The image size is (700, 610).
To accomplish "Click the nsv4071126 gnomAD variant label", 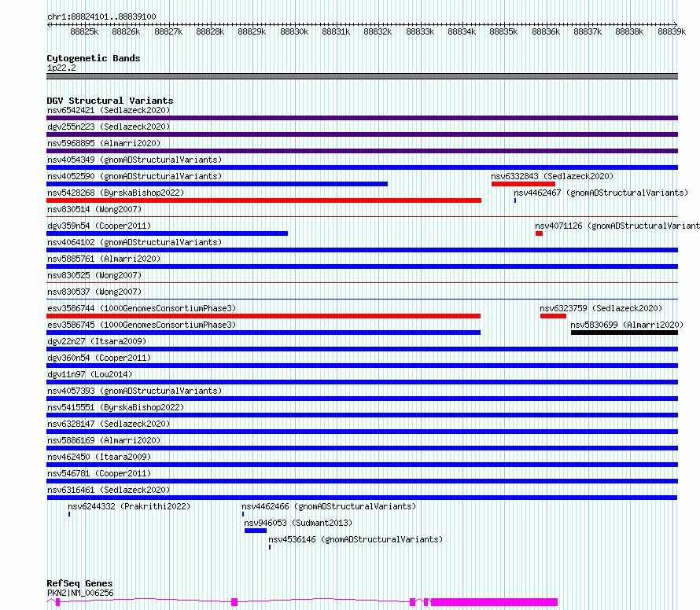I will pyautogui.click(x=617, y=226).
